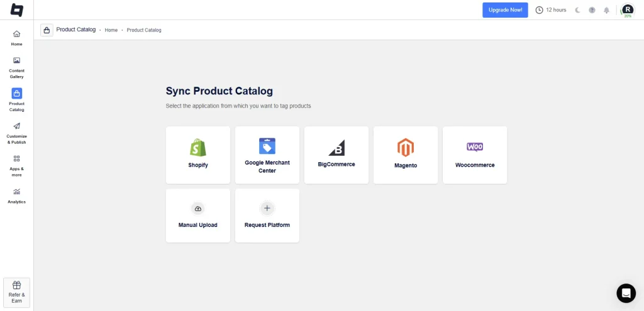Click the shopping bag icon beside Product Catalog title
This screenshot has width=644, height=311.
(x=47, y=30)
